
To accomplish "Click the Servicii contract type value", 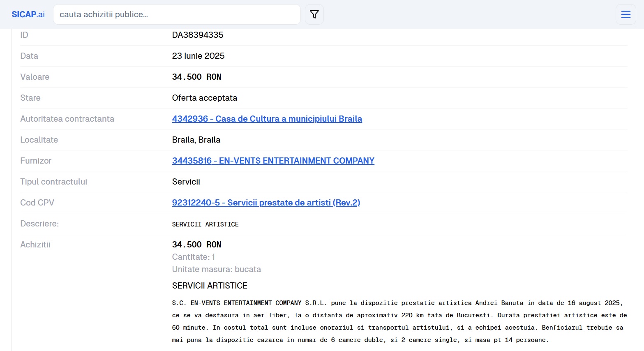I will coord(186,182).
